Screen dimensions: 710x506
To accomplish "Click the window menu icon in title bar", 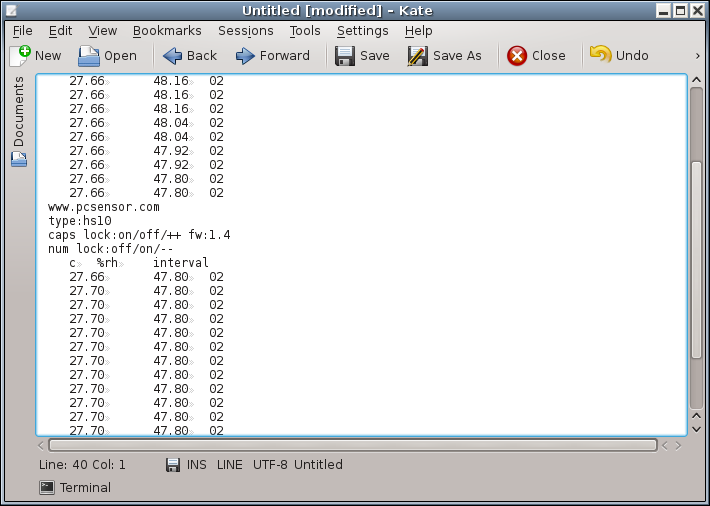I will (x=11, y=10).
